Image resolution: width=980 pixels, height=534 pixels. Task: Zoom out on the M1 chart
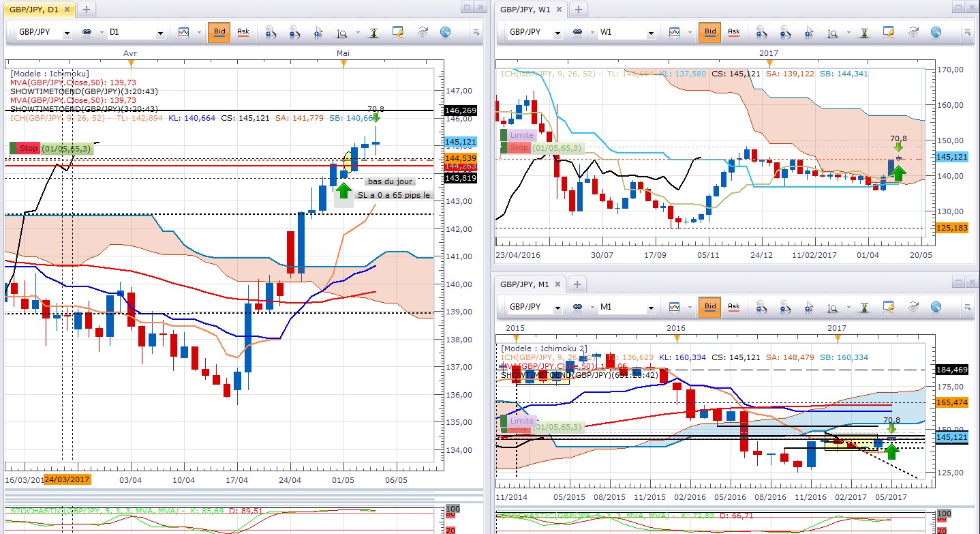pyautogui.click(x=785, y=308)
